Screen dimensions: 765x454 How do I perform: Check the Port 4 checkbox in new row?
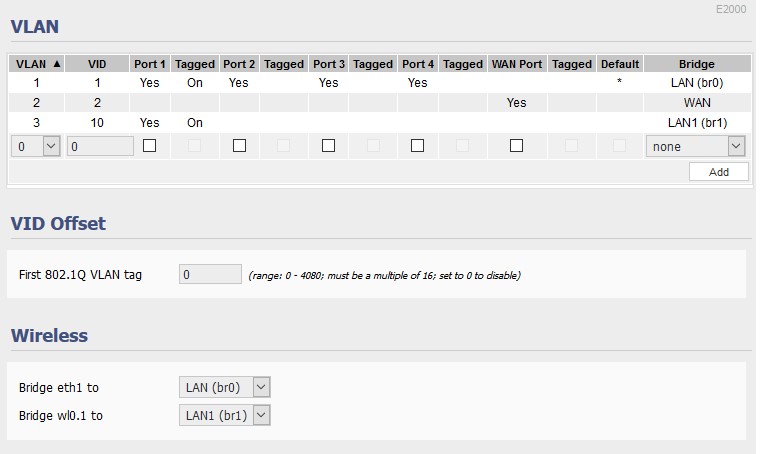(x=417, y=145)
